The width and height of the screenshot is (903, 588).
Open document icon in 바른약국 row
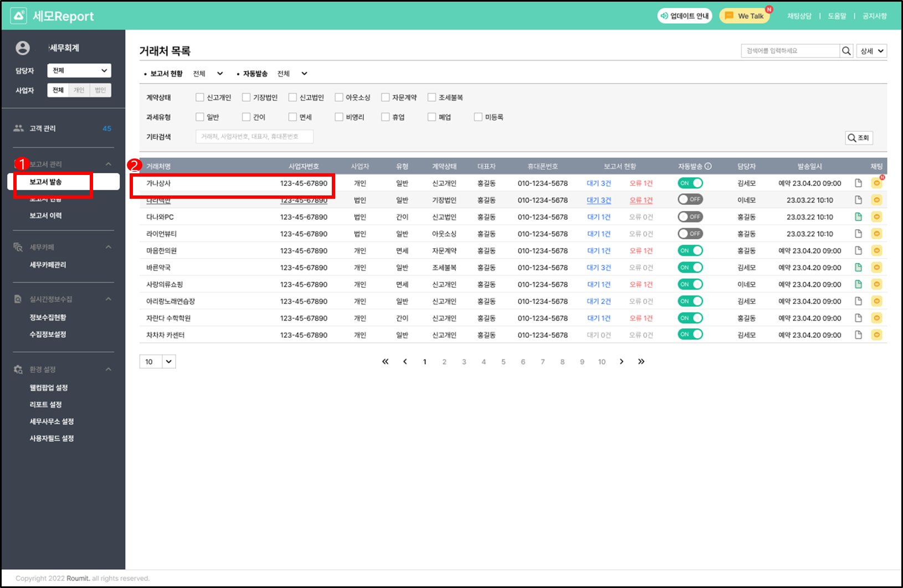(858, 267)
